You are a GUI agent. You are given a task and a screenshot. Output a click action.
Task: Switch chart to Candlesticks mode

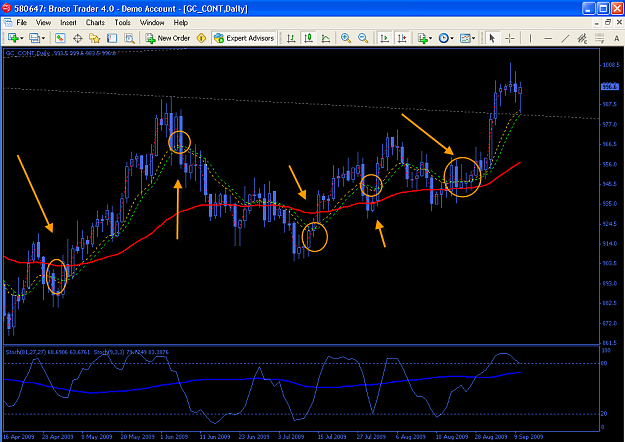pyautogui.click(x=309, y=38)
